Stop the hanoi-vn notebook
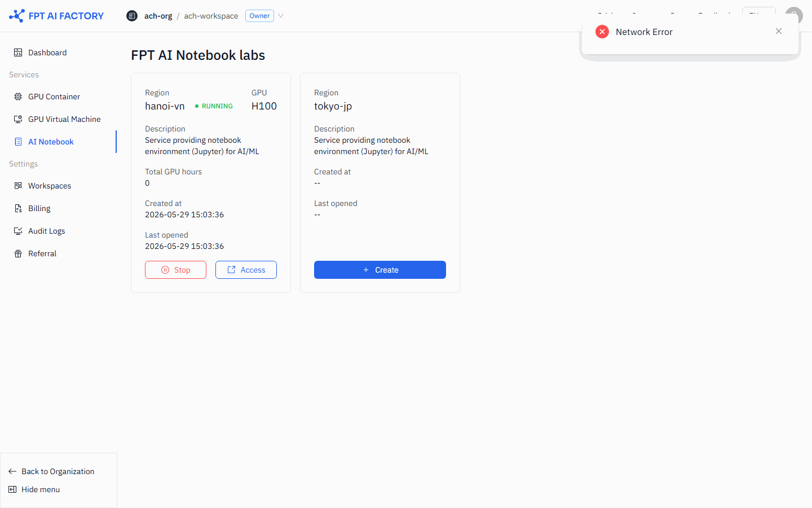 point(175,270)
